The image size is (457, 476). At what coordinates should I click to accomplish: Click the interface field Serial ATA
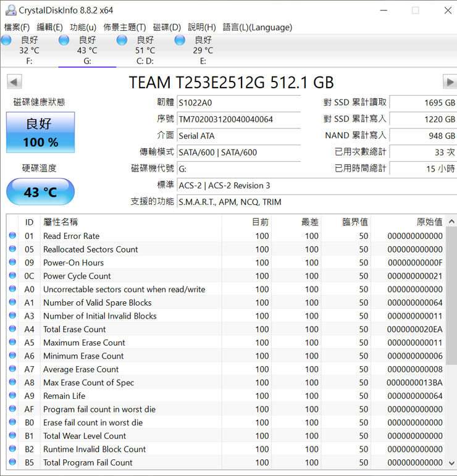238,136
